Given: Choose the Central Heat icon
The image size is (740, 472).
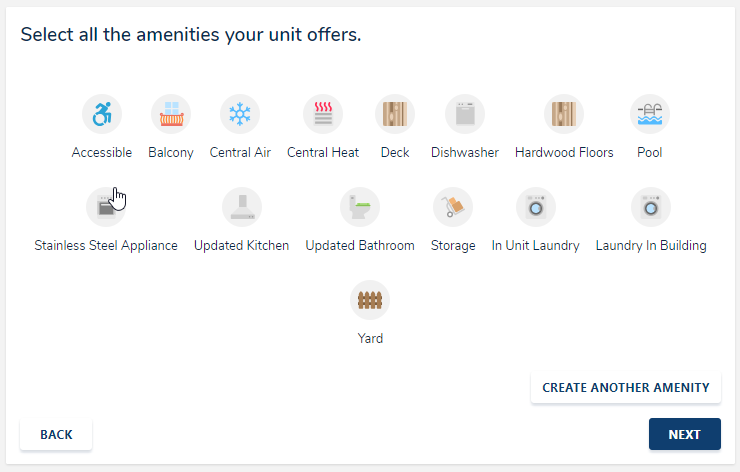Looking at the screenshot, I should pyautogui.click(x=323, y=115).
